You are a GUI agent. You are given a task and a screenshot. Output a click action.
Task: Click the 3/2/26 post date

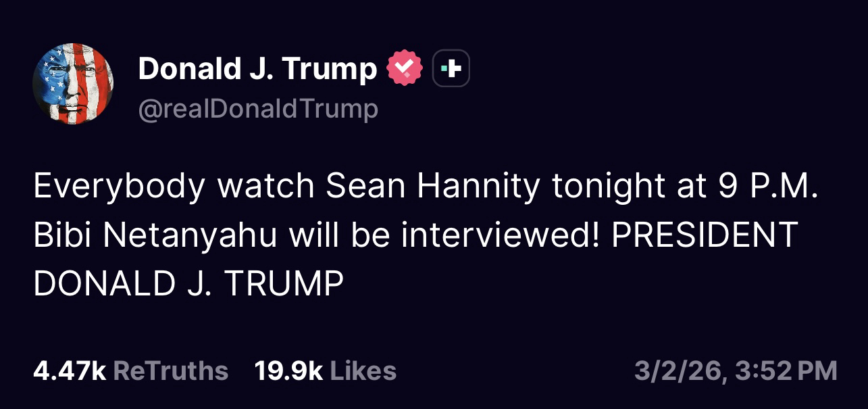click(680, 370)
